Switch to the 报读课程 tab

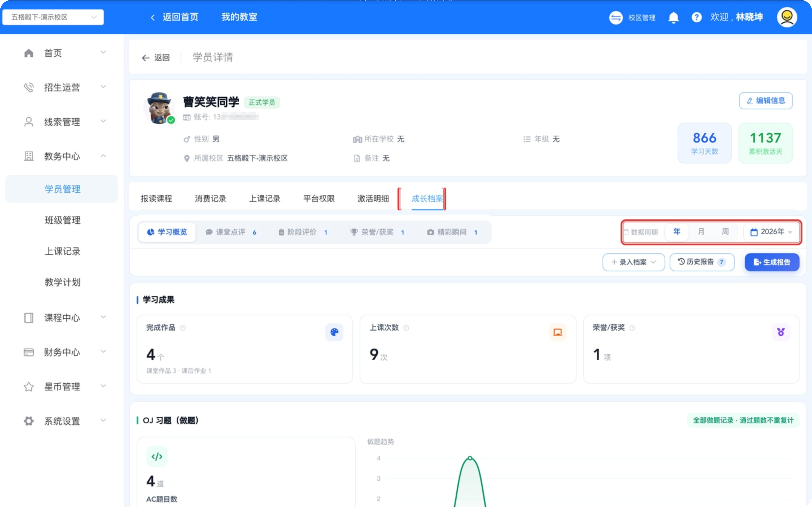coord(156,198)
